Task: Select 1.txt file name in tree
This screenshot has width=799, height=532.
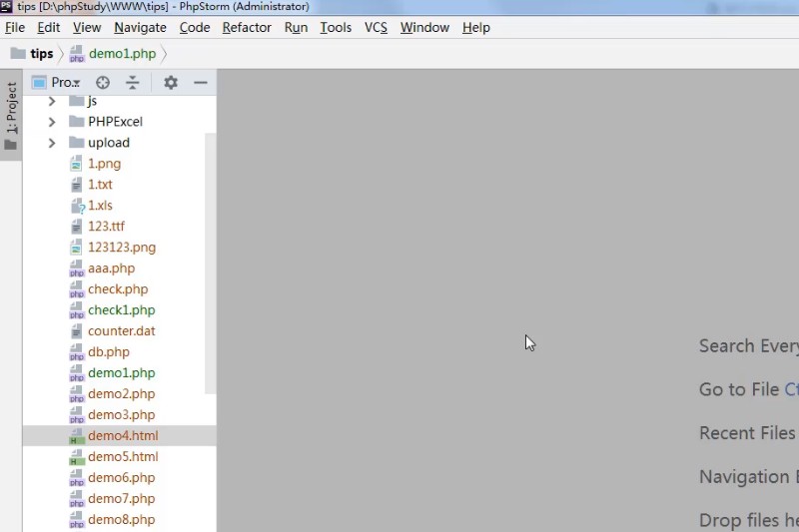Action: [x=100, y=185]
